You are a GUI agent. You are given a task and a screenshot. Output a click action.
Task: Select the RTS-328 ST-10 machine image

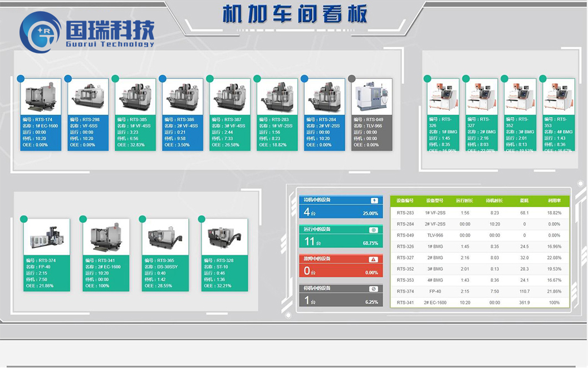click(224, 237)
